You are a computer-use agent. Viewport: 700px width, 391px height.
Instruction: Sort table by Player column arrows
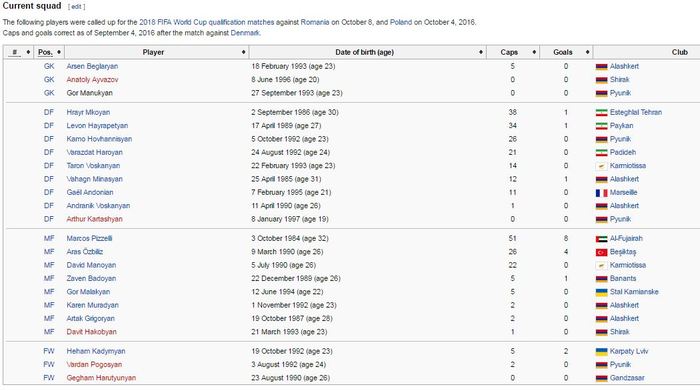point(243,52)
